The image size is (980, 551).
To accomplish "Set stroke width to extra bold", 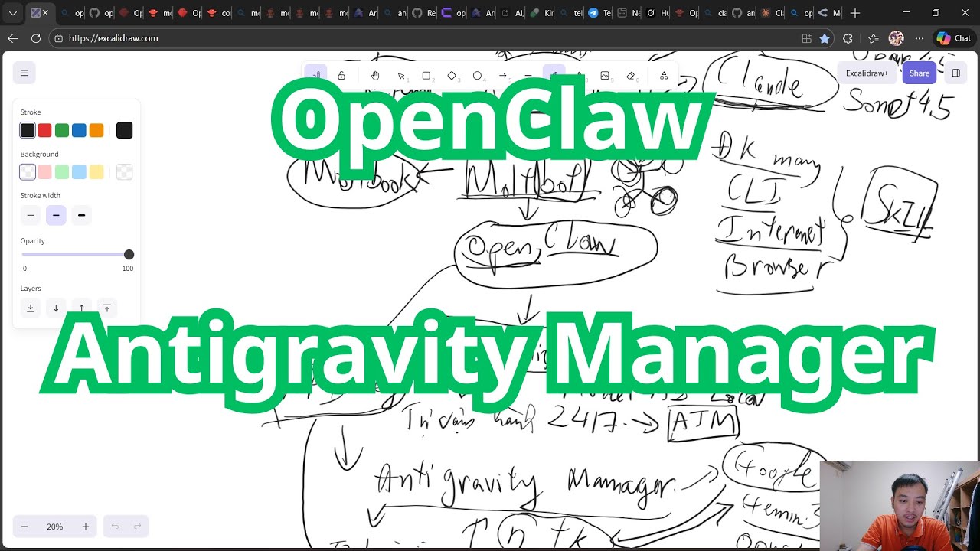I will 81,216.
